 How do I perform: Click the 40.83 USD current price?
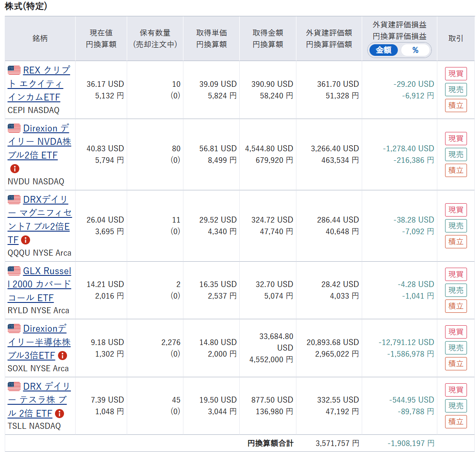105,148
